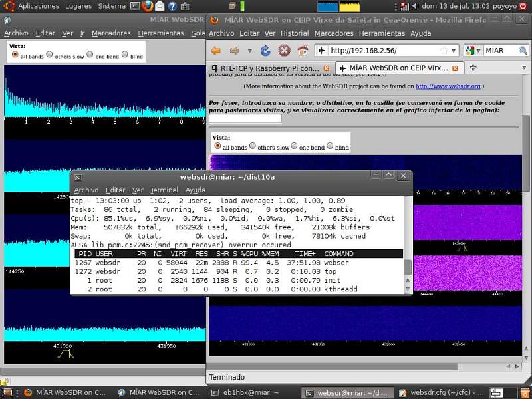
Task: Select 'others slow' radio in left window
Action: click(50, 55)
